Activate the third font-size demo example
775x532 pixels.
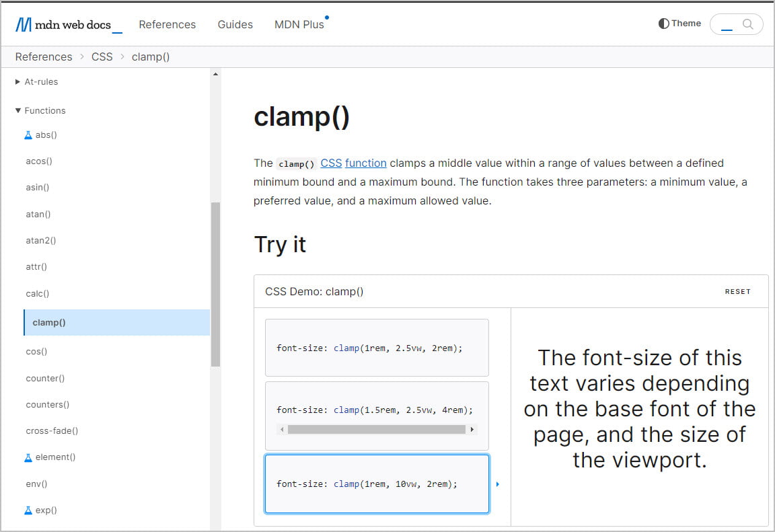(377, 484)
